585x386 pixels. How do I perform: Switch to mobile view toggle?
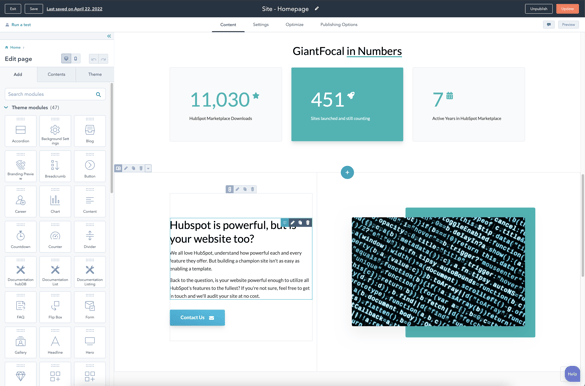pos(75,59)
